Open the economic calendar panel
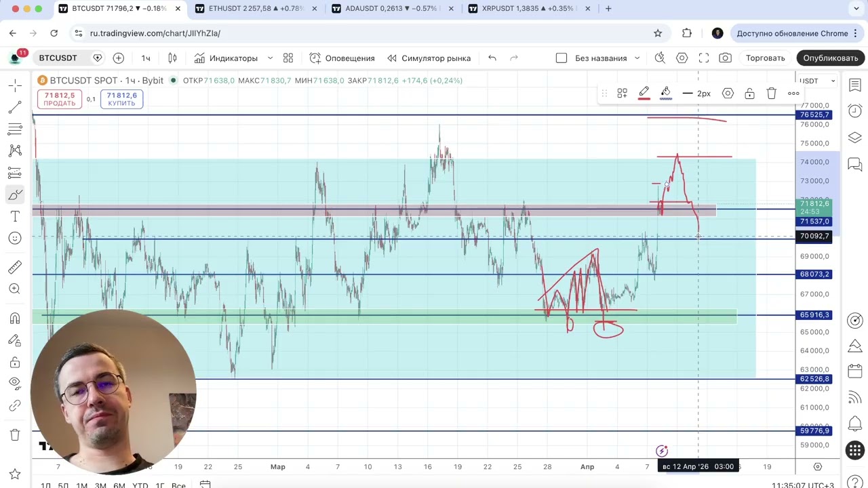The image size is (868, 488). [855, 371]
